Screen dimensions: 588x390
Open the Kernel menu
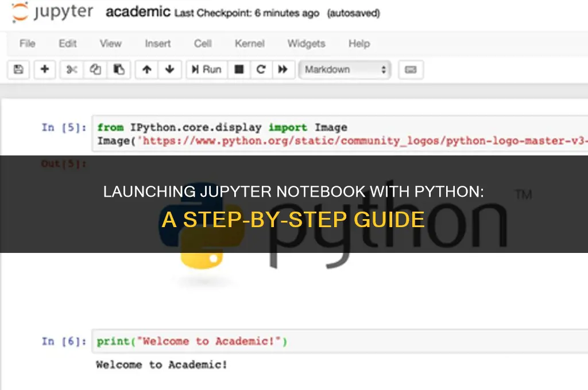click(250, 44)
